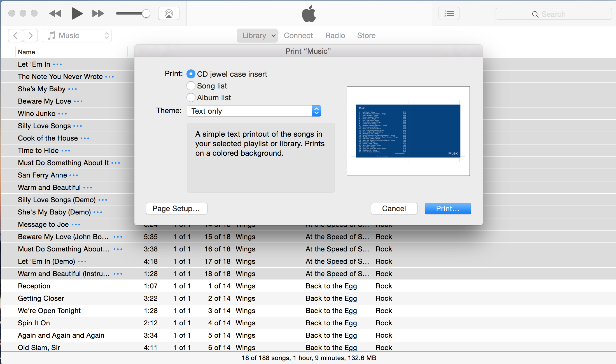Switch to the Store tab

point(366,36)
